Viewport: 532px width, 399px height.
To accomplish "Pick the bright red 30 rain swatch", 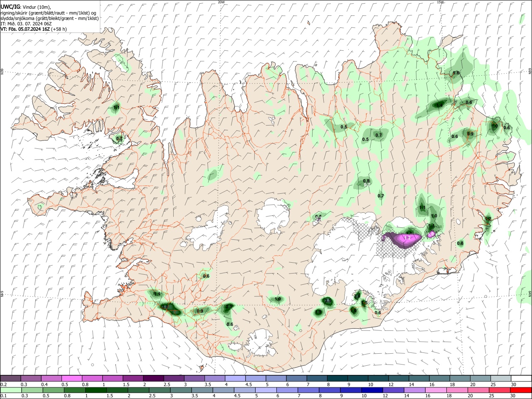I will [520, 390].
